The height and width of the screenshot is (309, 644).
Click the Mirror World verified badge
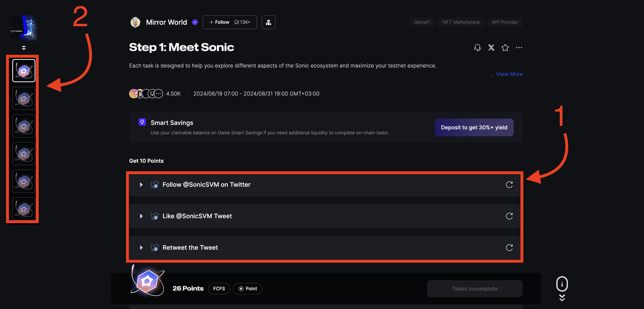pos(195,22)
